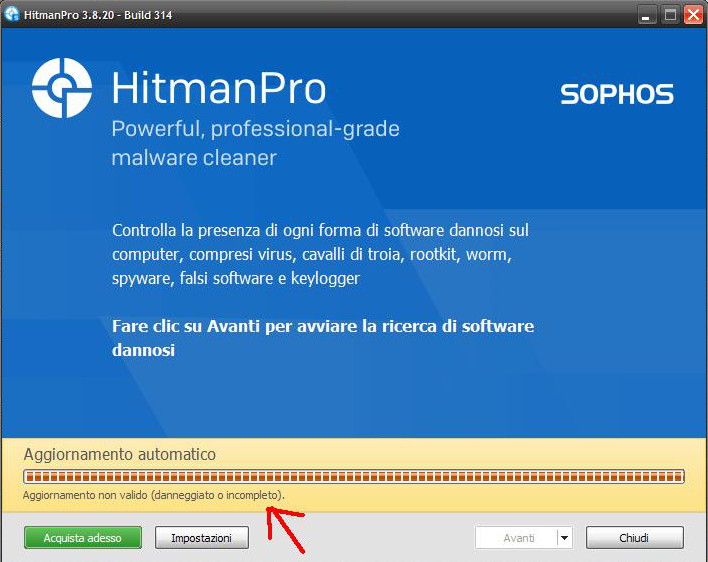
Task: Click the Chiudi button
Action: pos(634,538)
